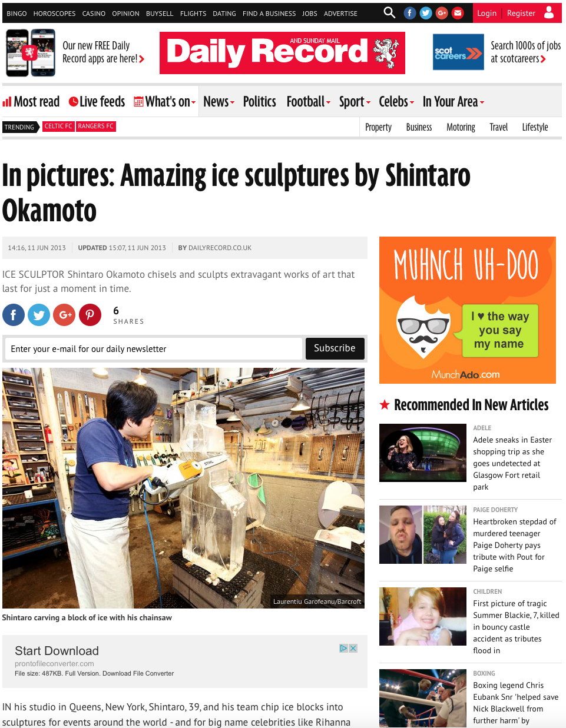Go to the Politics section

pos(259,102)
